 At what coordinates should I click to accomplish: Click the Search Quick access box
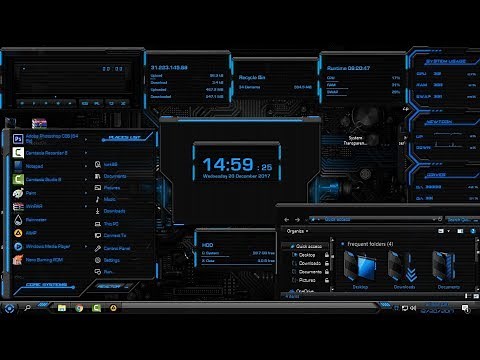[x=462, y=220]
